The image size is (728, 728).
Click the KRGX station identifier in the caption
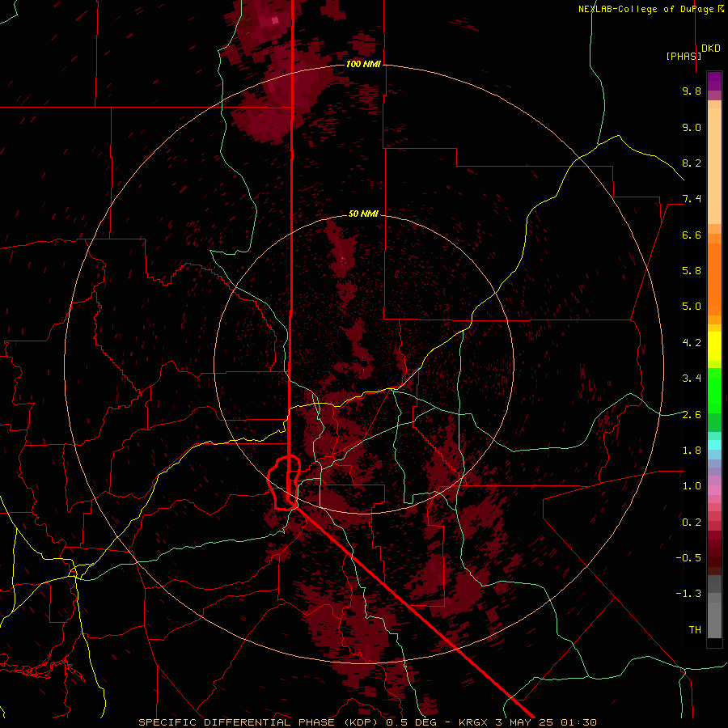pos(474,722)
